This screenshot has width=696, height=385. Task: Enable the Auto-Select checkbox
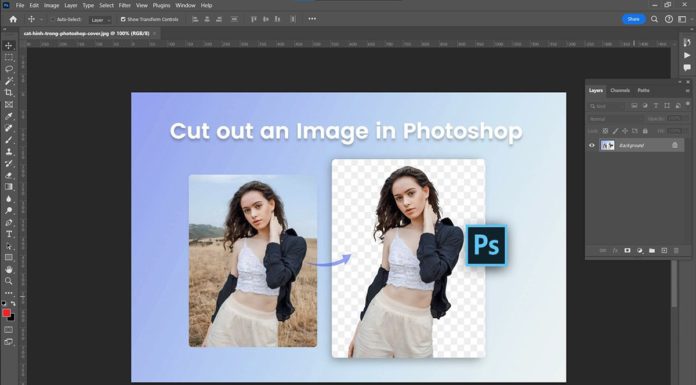pyautogui.click(x=52, y=20)
